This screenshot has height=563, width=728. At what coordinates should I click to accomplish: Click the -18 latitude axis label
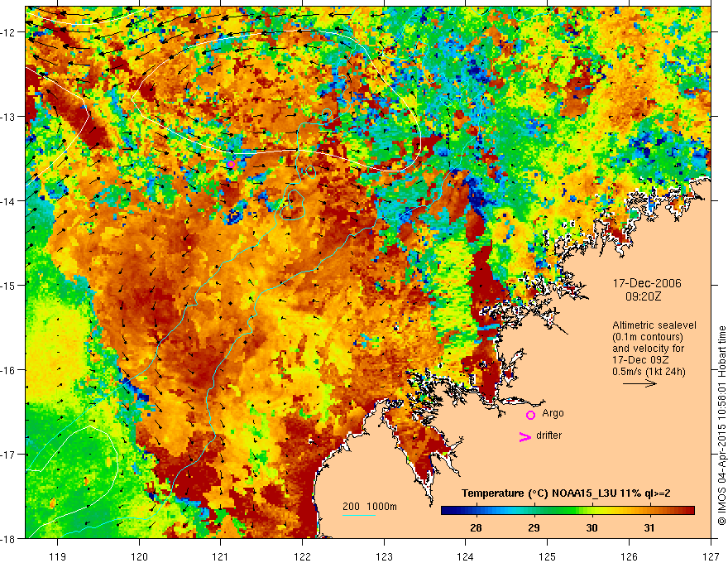pyautogui.click(x=9, y=538)
